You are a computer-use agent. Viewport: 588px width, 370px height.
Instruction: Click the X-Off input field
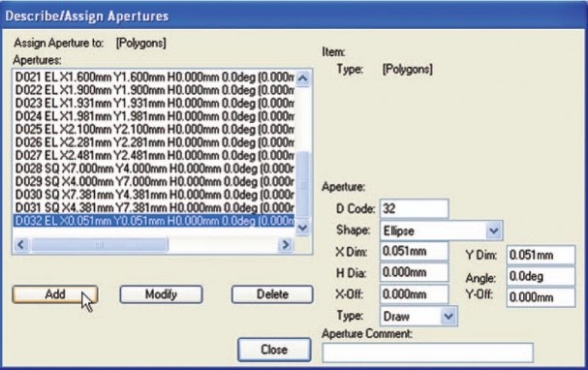(414, 294)
